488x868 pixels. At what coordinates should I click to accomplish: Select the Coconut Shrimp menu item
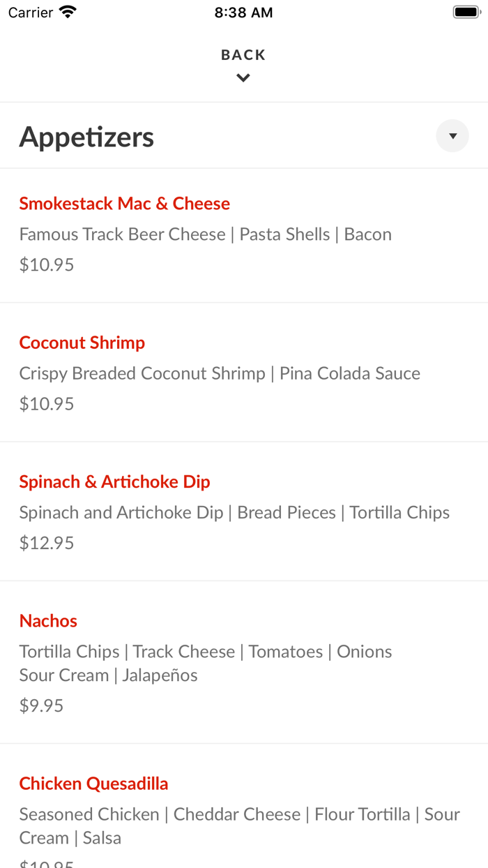tap(82, 342)
